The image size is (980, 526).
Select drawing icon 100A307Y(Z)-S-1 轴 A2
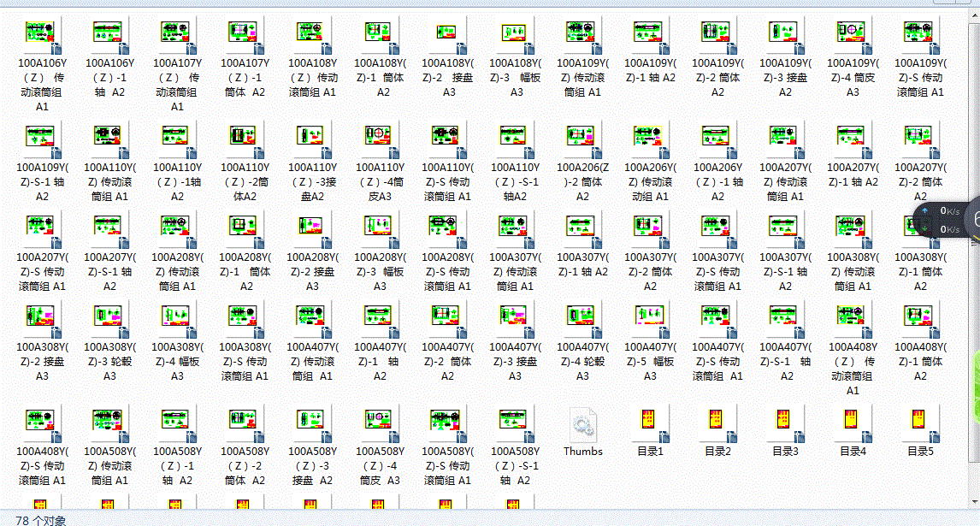click(x=785, y=229)
